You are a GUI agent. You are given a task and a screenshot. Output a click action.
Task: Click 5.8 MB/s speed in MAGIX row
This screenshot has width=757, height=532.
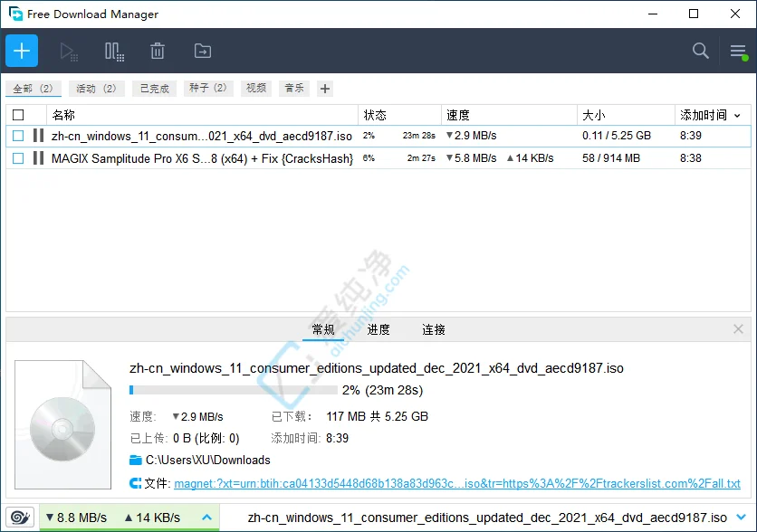(471, 157)
